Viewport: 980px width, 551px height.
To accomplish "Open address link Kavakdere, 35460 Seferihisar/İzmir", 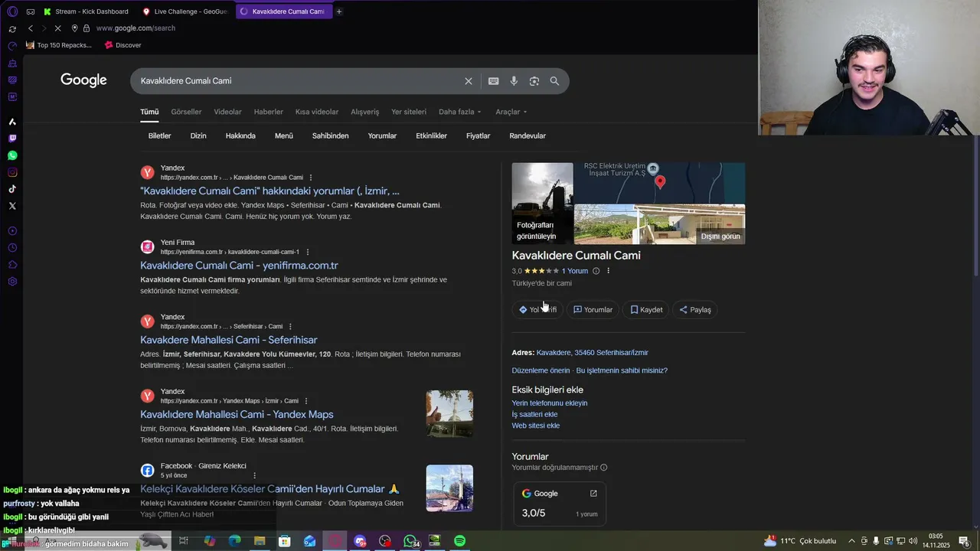I will pyautogui.click(x=592, y=353).
